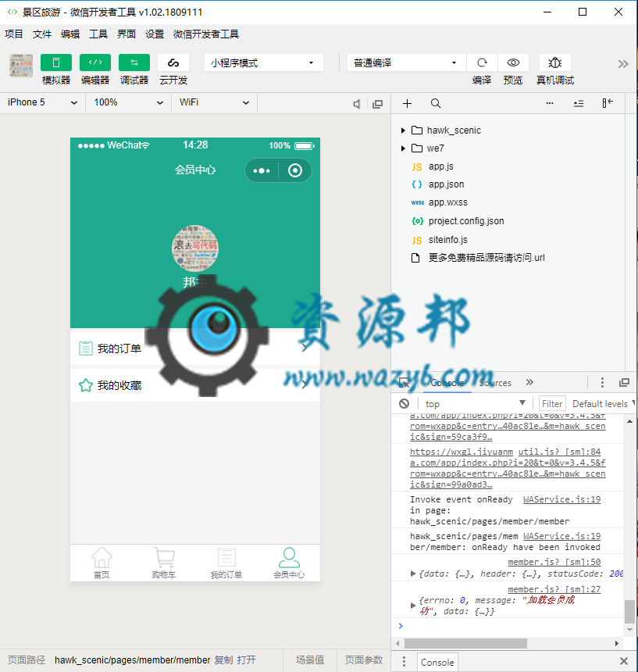Click 打开 next to page path
The width and height of the screenshot is (638, 672).
pos(247,660)
